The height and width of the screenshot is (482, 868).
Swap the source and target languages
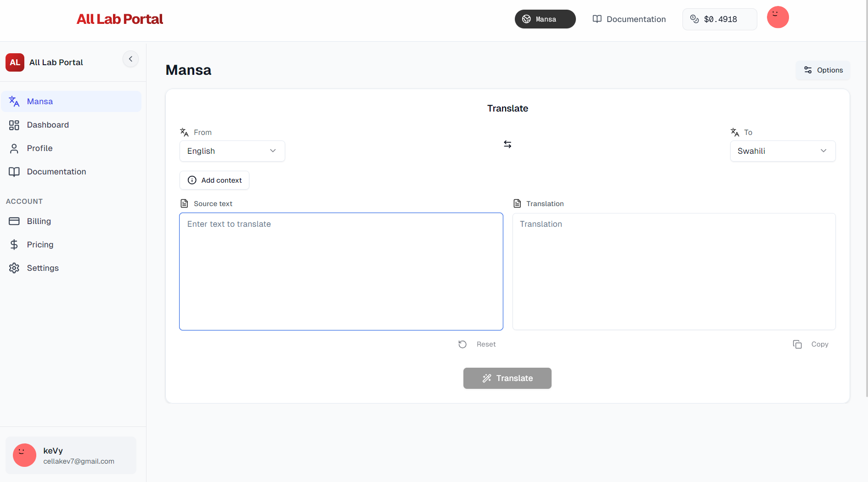[507, 145]
